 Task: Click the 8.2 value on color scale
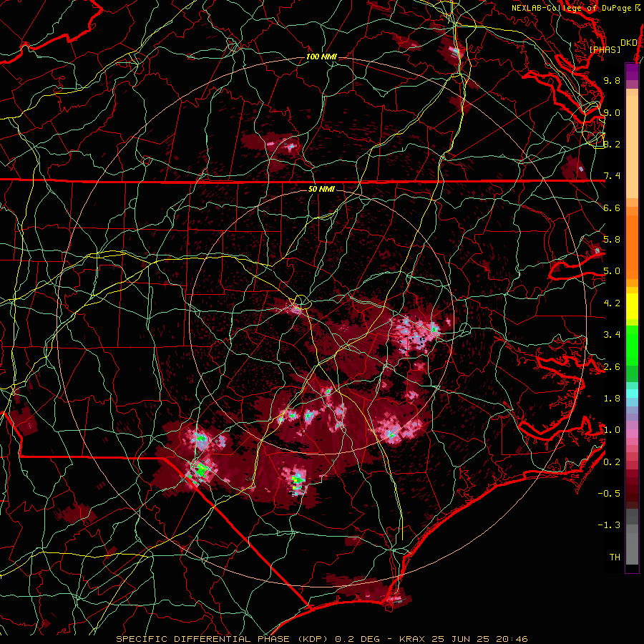coord(612,144)
